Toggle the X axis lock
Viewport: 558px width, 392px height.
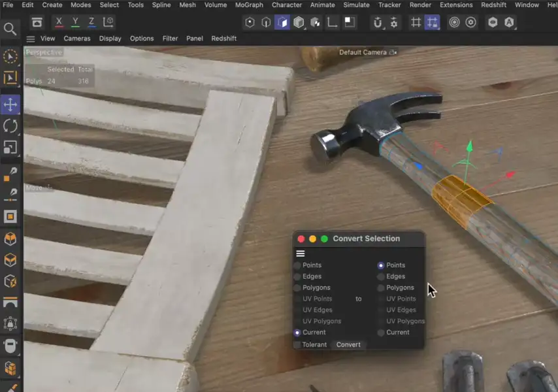pyautogui.click(x=58, y=22)
